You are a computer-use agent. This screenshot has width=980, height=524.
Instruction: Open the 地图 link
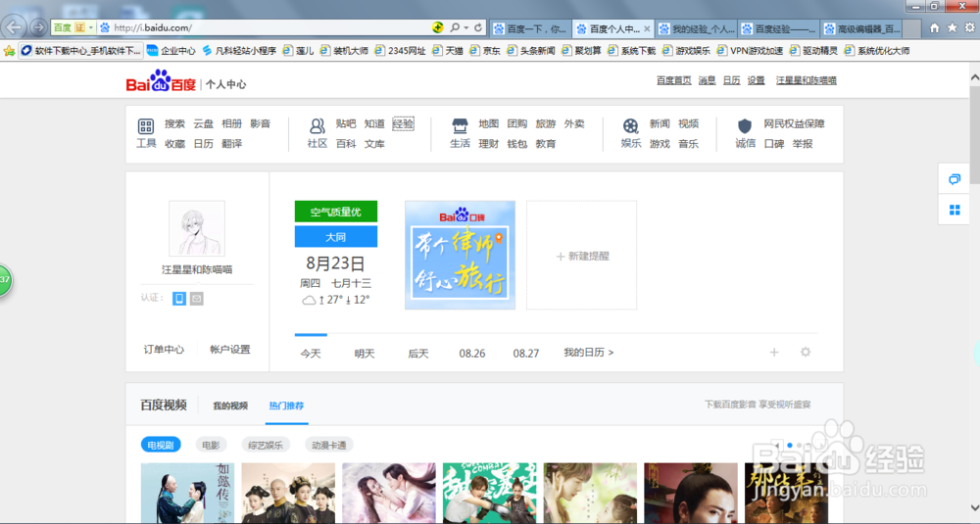coord(489,123)
